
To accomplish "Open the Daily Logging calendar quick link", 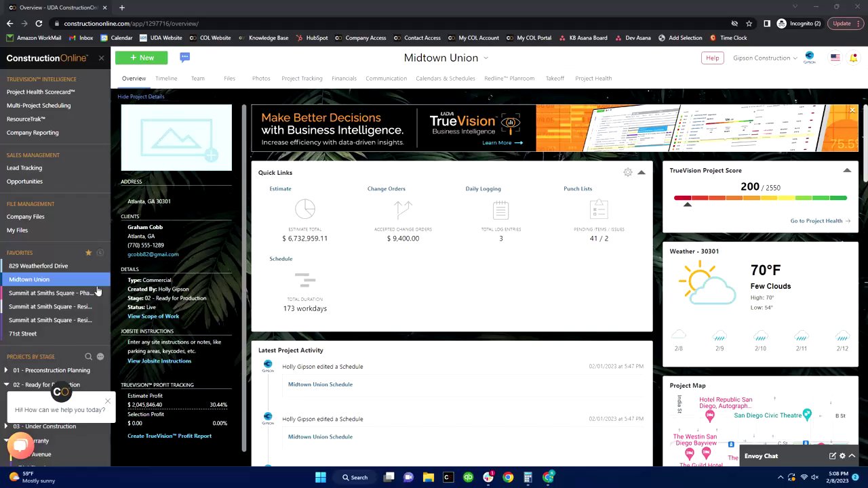I will (x=500, y=209).
